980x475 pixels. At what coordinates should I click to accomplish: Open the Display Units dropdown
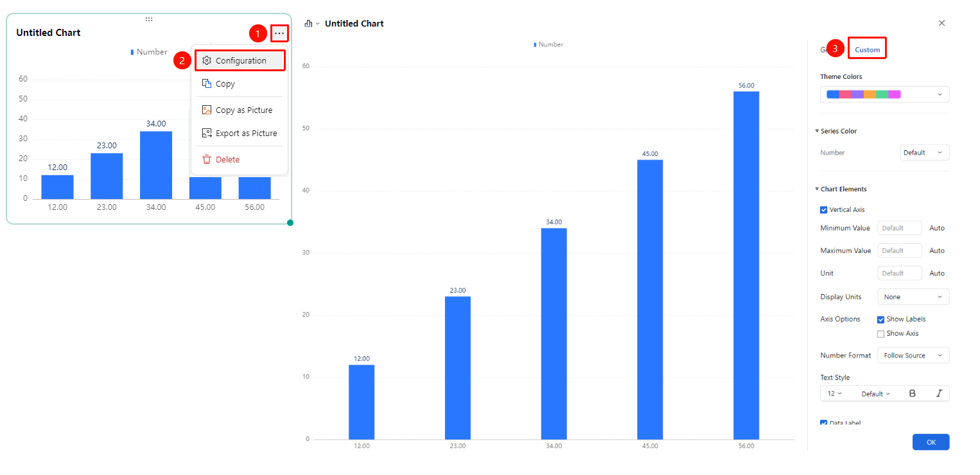point(913,297)
